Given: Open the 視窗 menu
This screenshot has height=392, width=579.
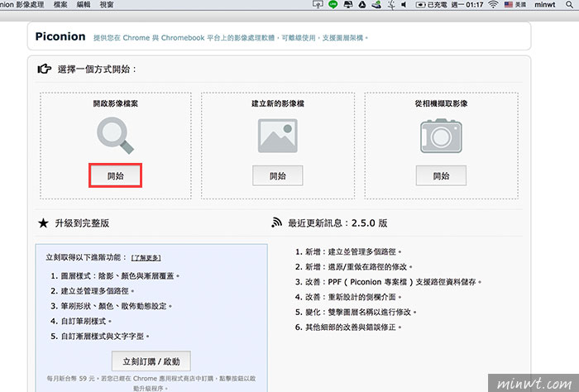Looking at the screenshot, I should (107, 5).
